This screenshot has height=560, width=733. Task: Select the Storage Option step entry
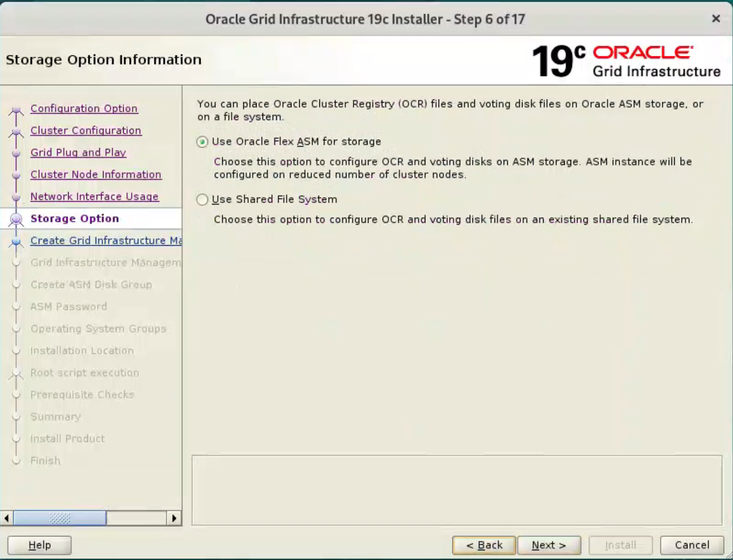click(x=75, y=219)
